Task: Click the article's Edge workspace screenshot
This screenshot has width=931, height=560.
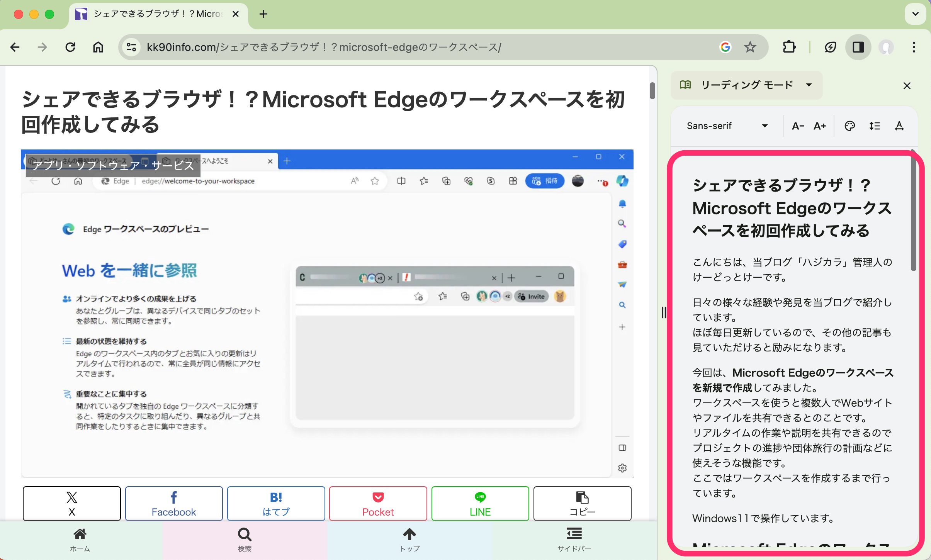Action: [x=327, y=314]
